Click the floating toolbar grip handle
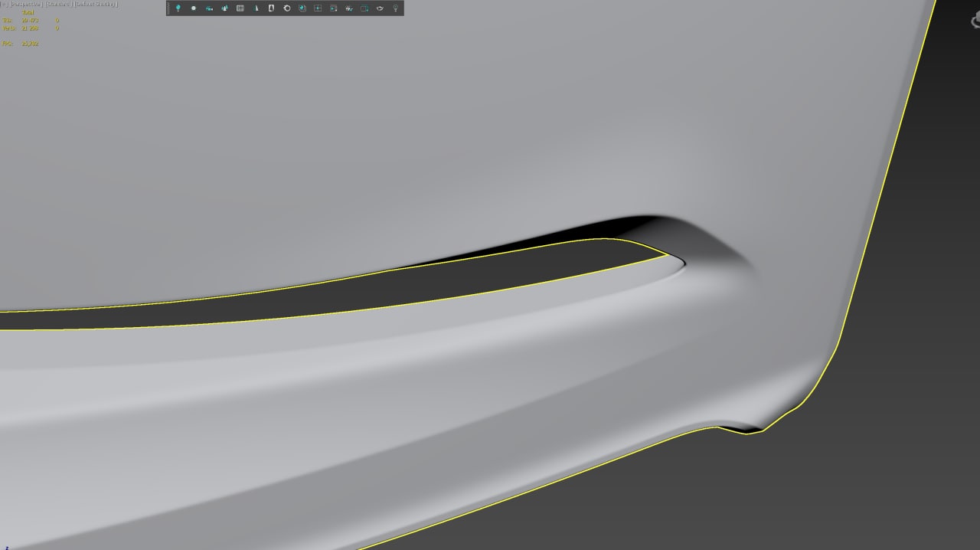 (x=168, y=8)
